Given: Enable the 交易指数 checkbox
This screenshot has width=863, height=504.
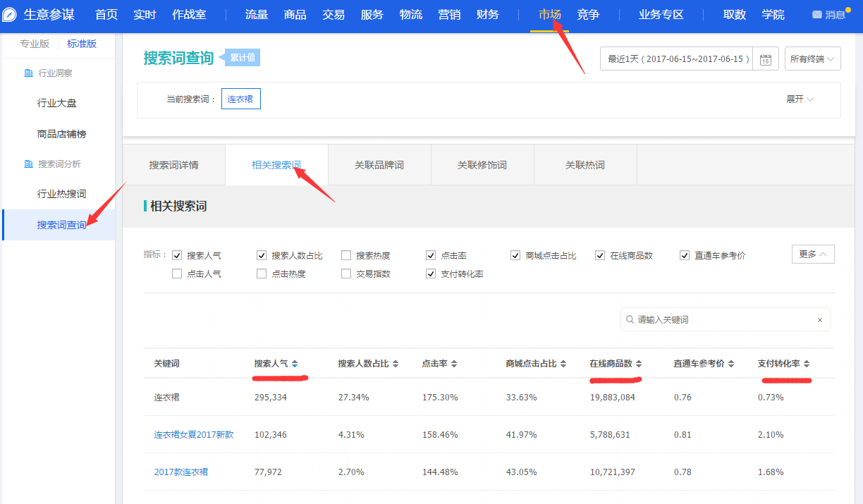Looking at the screenshot, I should tap(346, 273).
